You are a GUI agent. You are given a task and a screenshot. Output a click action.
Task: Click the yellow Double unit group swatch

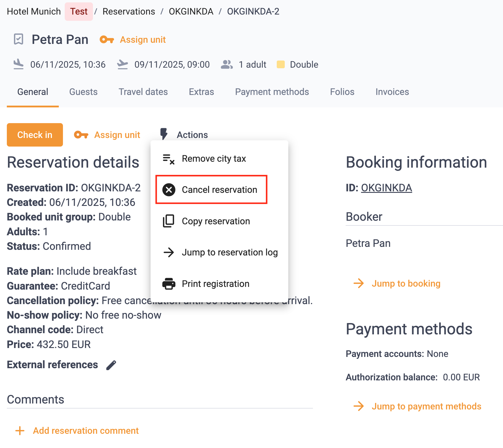pos(281,64)
